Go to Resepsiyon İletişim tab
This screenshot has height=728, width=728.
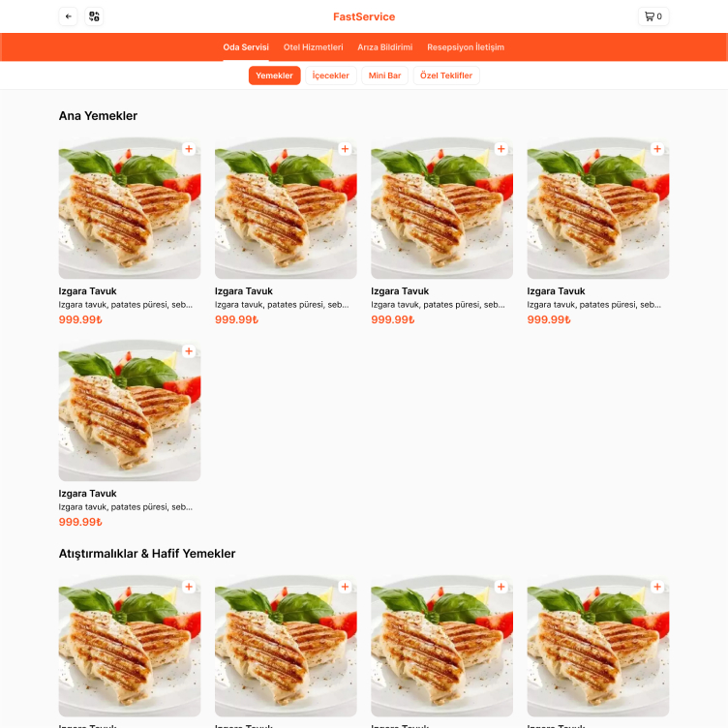pyautogui.click(x=466, y=47)
